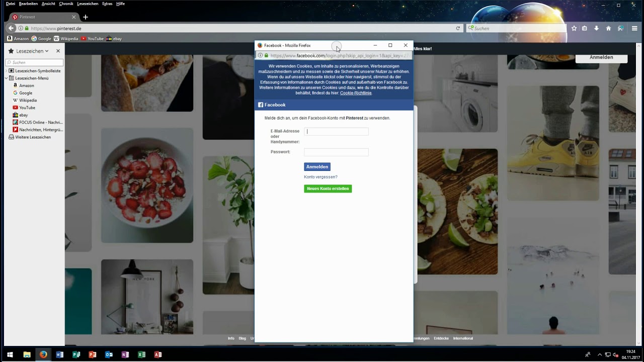644x362 pixels.
Task: Bookmark this page with the star icon
Action: tap(574, 28)
